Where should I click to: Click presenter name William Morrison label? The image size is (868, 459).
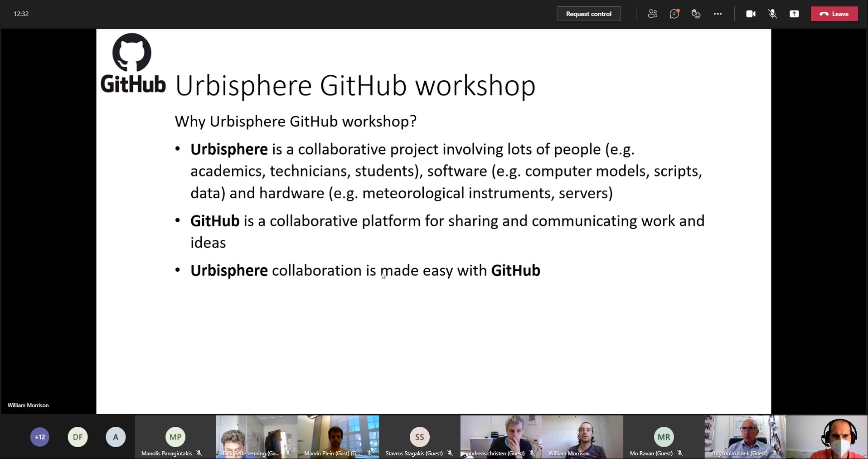coord(28,405)
